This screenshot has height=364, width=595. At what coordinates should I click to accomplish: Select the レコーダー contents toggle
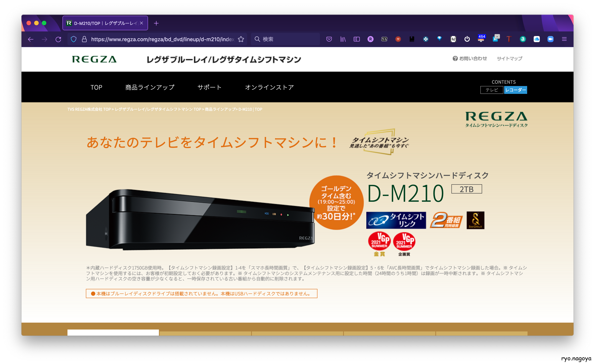pyautogui.click(x=515, y=90)
